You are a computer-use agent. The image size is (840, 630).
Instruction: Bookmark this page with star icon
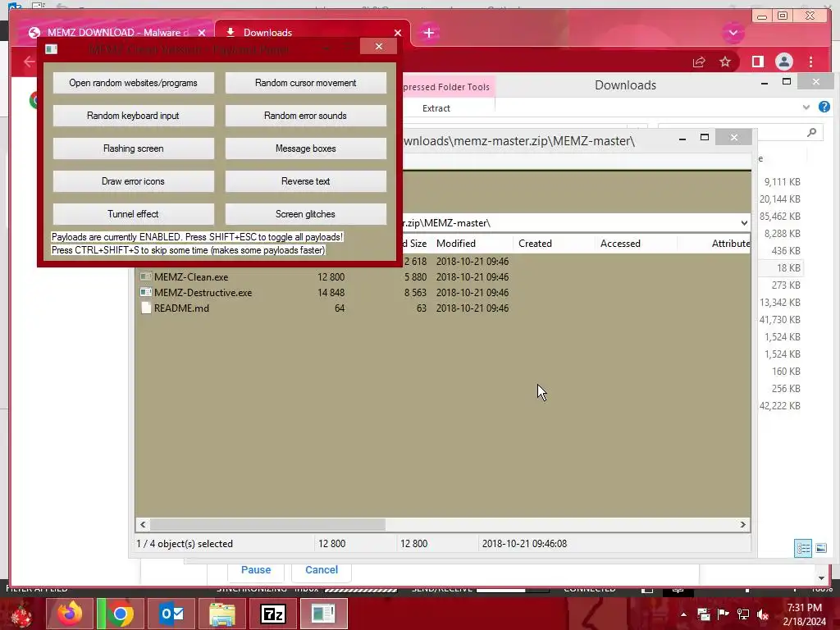click(725, 62)
